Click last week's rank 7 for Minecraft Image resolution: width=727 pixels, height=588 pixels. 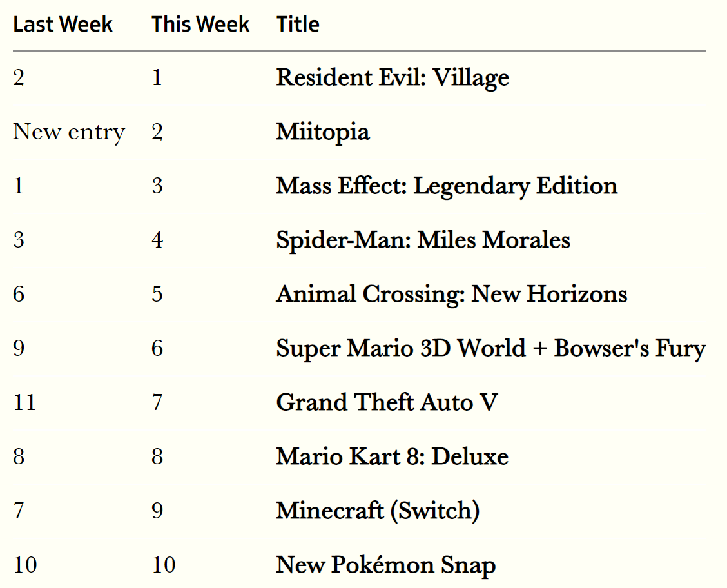tap(19, 511)
